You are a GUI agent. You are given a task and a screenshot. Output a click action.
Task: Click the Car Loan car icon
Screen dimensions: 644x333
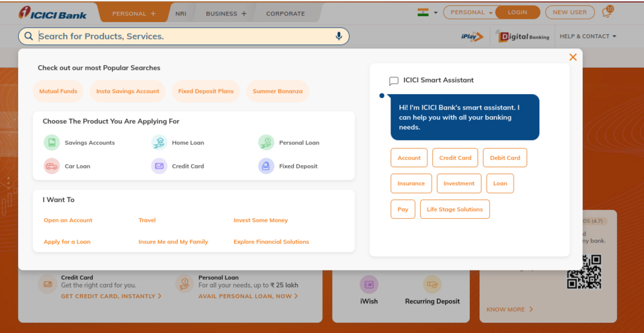tap(52, 166)
